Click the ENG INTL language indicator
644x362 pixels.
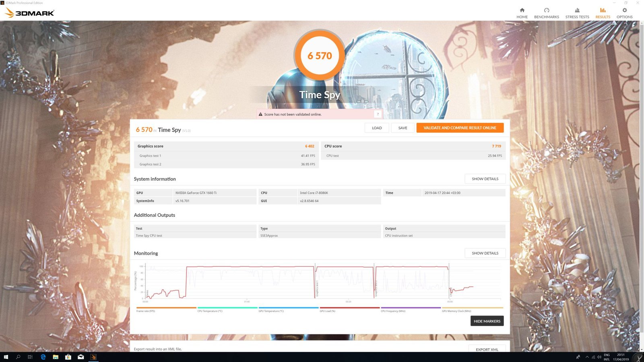pos(607,357)
